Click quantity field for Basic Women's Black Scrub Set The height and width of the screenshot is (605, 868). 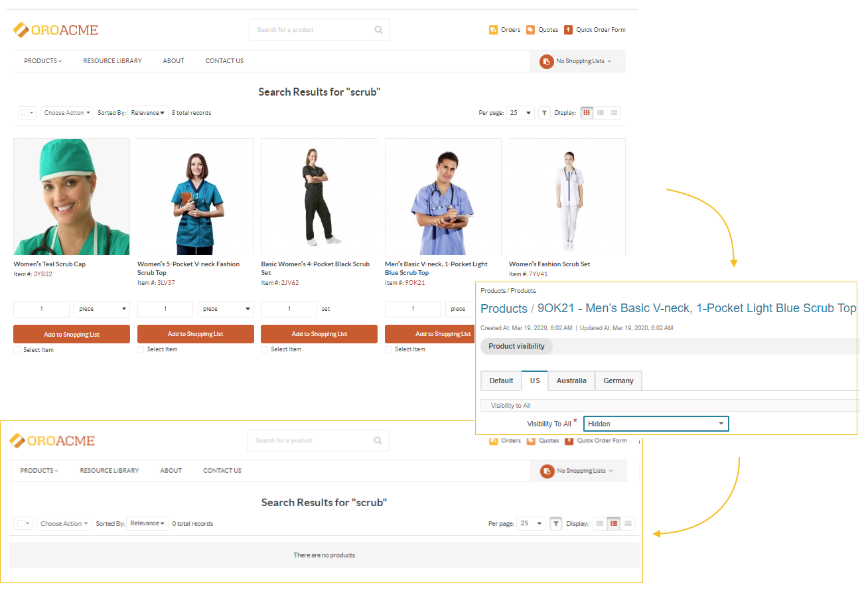(289, 309)
